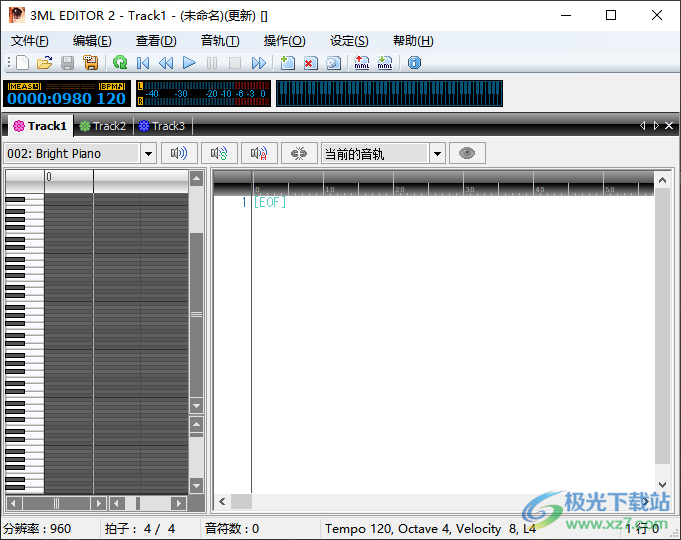The height and width of the screenshot is (540, 681).
Task: Open the 编辑(E) menu
Action: click(92, 41)
